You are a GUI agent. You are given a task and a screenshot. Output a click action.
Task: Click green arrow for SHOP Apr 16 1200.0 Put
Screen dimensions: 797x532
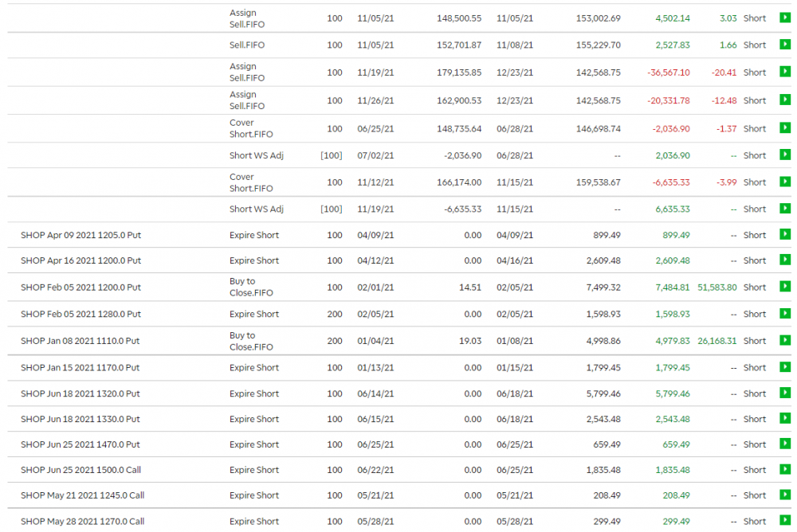click(x=785, y=260)
